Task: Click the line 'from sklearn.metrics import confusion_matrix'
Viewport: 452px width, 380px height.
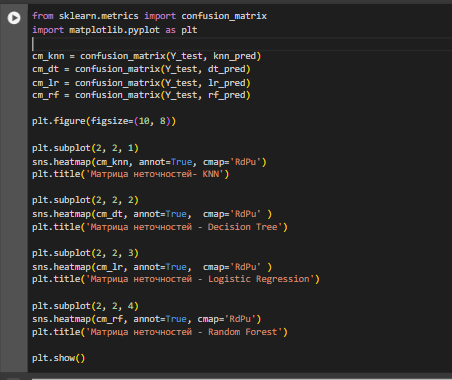Action: click(x=149, y=16)
